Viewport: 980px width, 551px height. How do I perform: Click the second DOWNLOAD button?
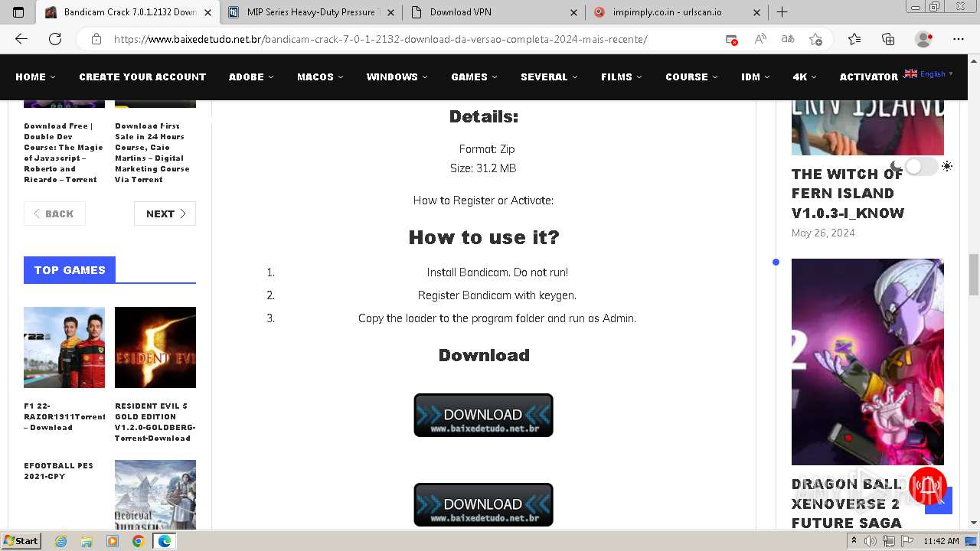pos(483,505)
